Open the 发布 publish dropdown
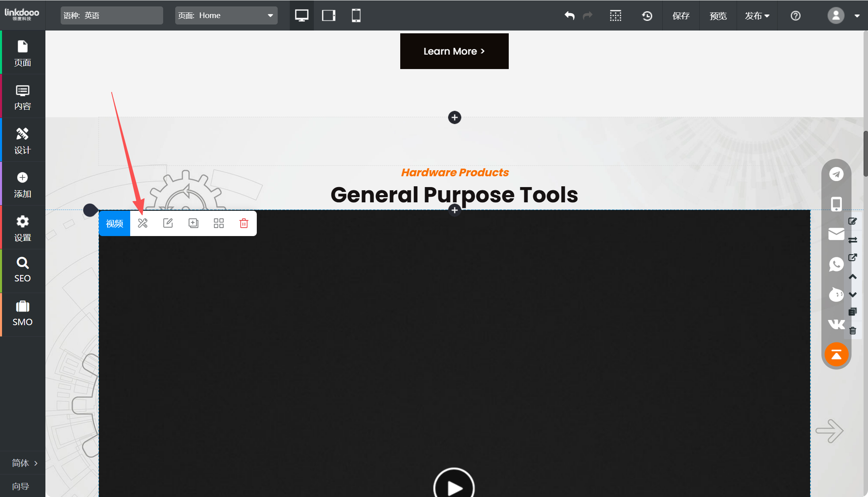The width and height of the screenshot is (868, 497). point(757,16)
